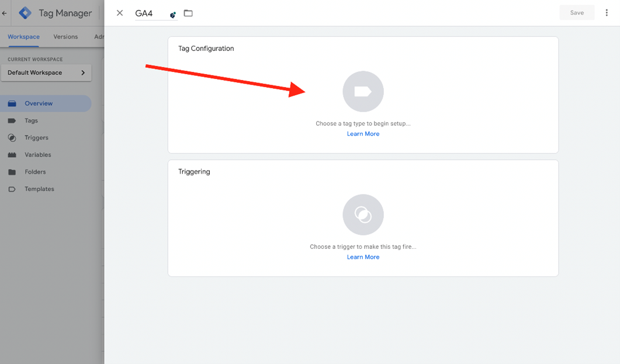Open the Templates section from sidebar
Screen dimensions: 620x364
pos(39,188)
